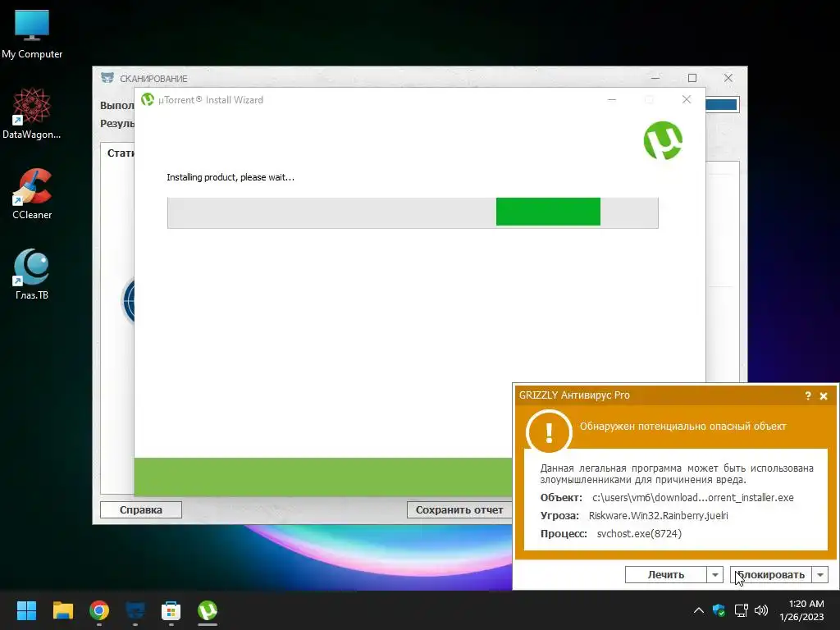
Task: Click the threat name Riskware.Win32.Rainberry.juelri
Action: click(659, 515)
